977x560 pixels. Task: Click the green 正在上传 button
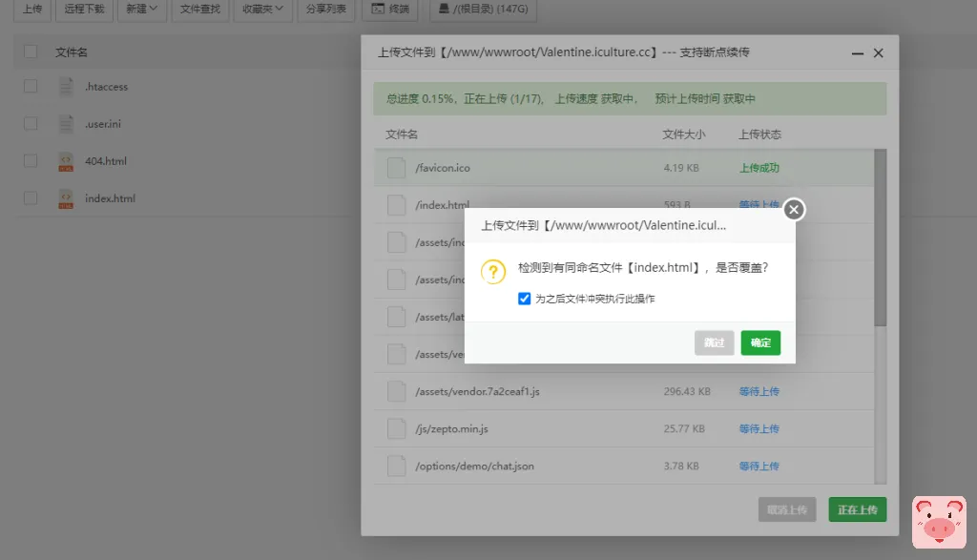pyautogui.click(x=858, y=509)
